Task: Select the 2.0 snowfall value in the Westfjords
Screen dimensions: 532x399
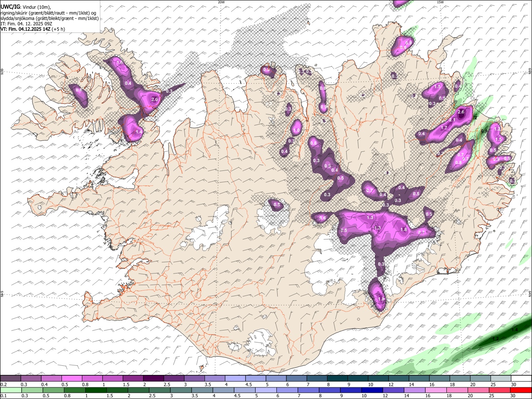Action: [155, 100]
